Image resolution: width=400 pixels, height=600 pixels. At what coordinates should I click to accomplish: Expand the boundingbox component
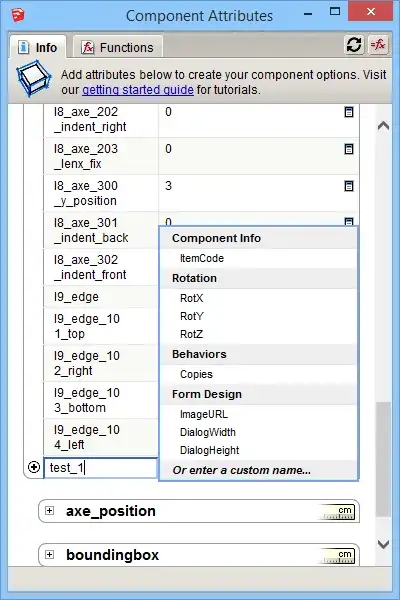(49, 555)
